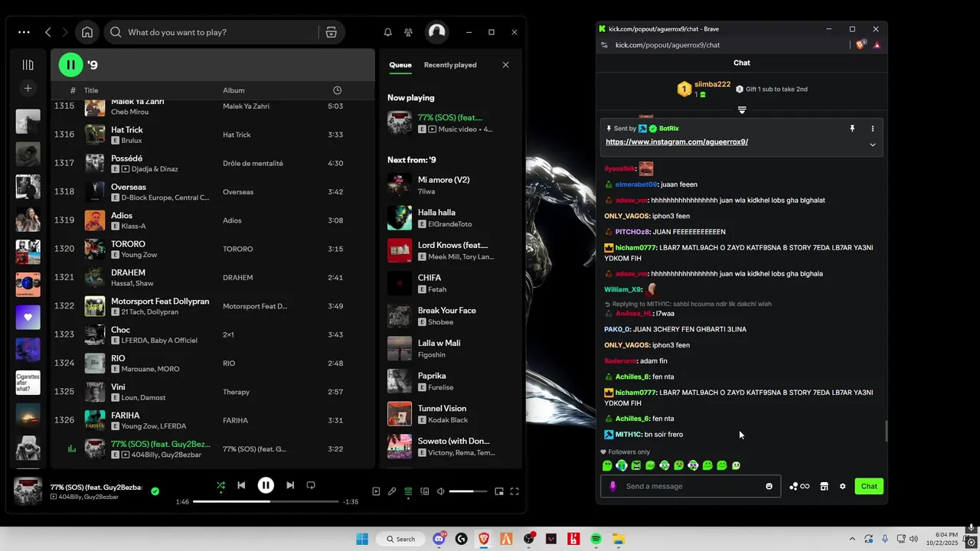Open Connect to a device icon

[424, 491]
